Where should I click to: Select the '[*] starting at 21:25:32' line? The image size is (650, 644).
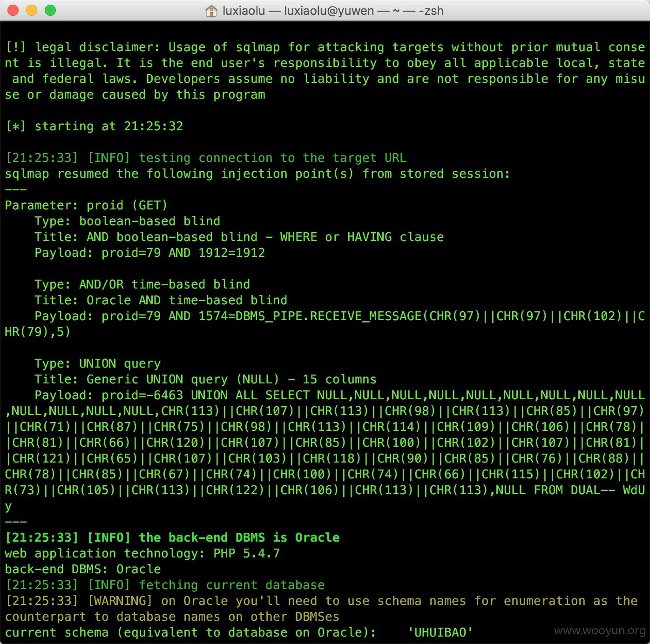pyautogui.click(x=94, y=126)
